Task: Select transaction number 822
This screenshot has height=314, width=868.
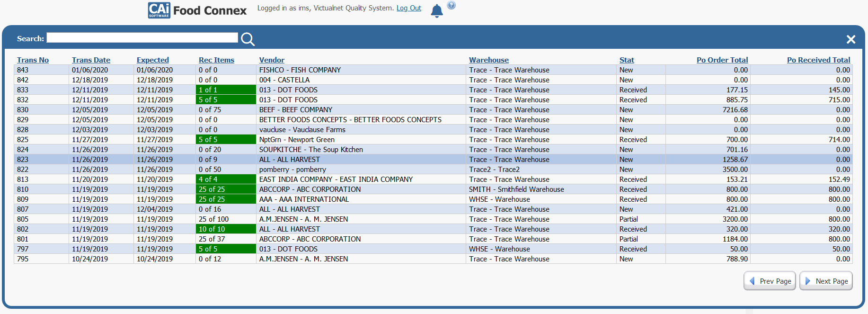Action: [23, 170]
